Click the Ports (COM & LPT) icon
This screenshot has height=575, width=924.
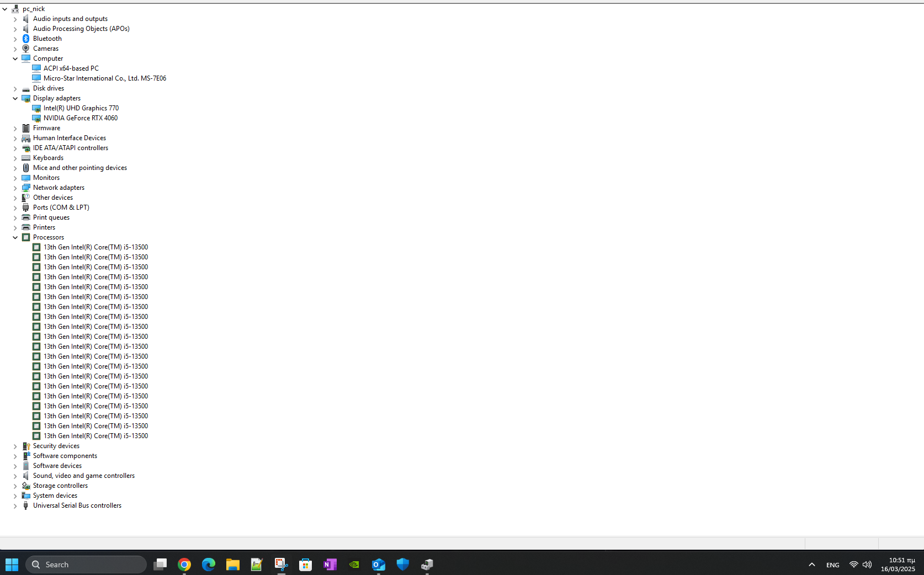pyautogui.click(x=26, y=207)
